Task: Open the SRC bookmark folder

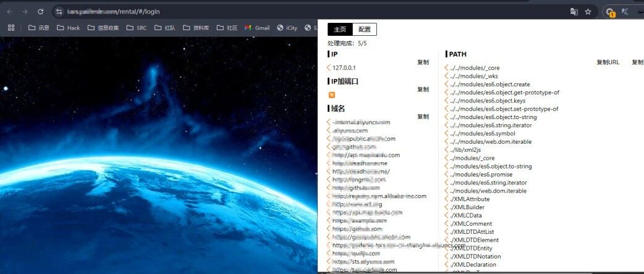Action: click(x=137, y=28)
